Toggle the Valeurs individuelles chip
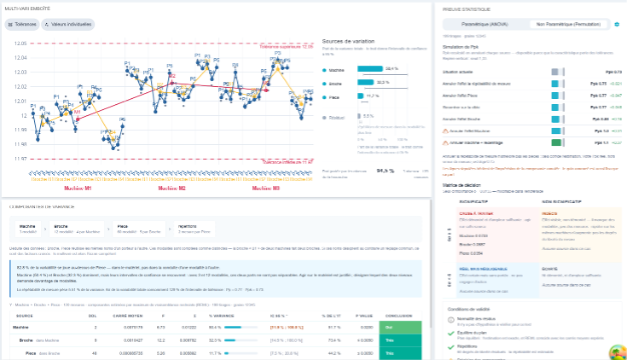 point(68,24)
